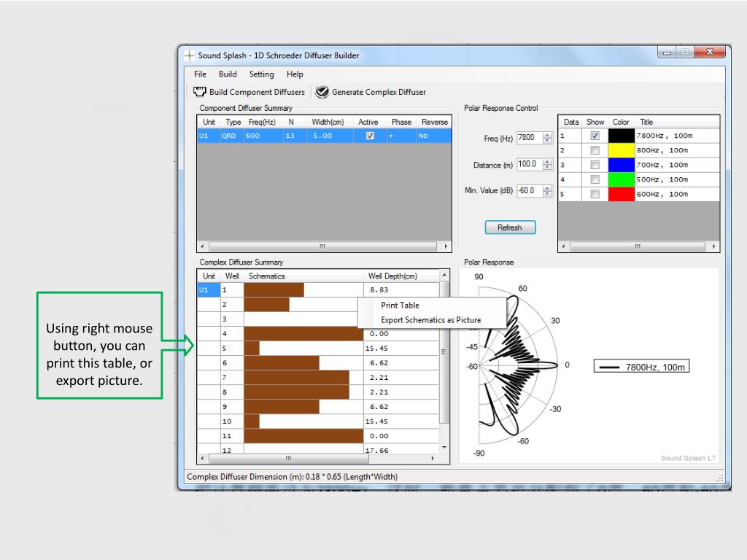This screenshot has width=747, height=560.
Task: Click the Freq (Hz) input field
Action: (530, 138)
